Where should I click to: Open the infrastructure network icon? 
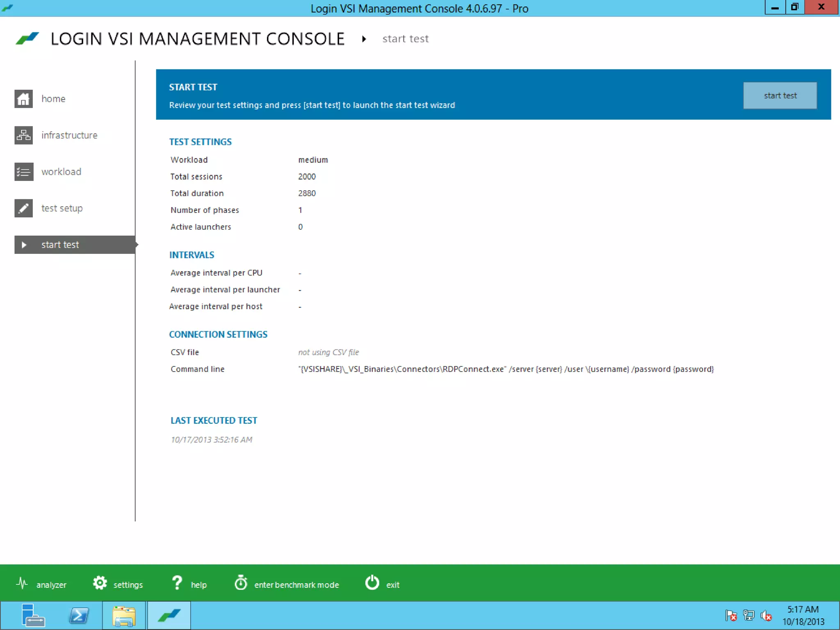click(x=23, y=135)
